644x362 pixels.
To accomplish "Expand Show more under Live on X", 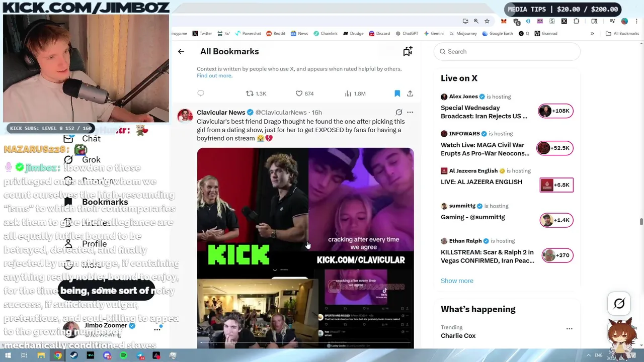I will 457,281.
